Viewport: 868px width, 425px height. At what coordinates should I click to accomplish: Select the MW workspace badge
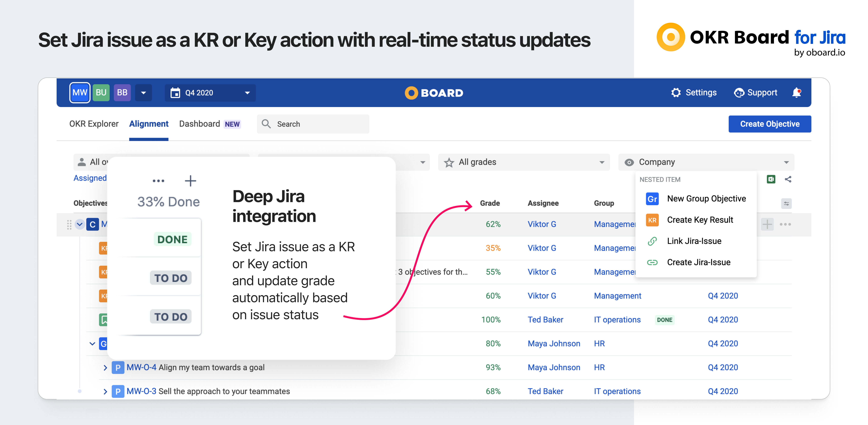pyautogui.click(x=80, y=92)
